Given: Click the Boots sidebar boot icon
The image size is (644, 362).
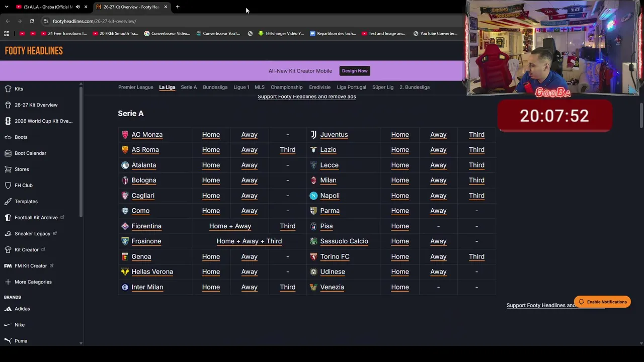Looking at the screenshot, I should tap(8, 137).
